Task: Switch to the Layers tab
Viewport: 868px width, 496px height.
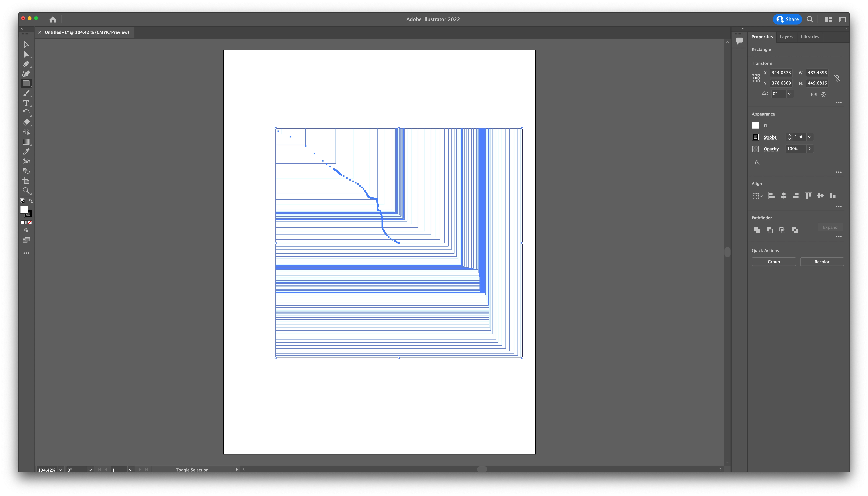Action: pyautogui.click(x=786, y=37)
